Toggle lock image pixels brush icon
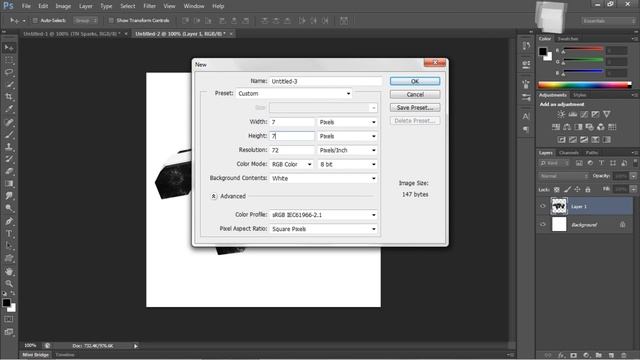640x360 pixels. 567,190
